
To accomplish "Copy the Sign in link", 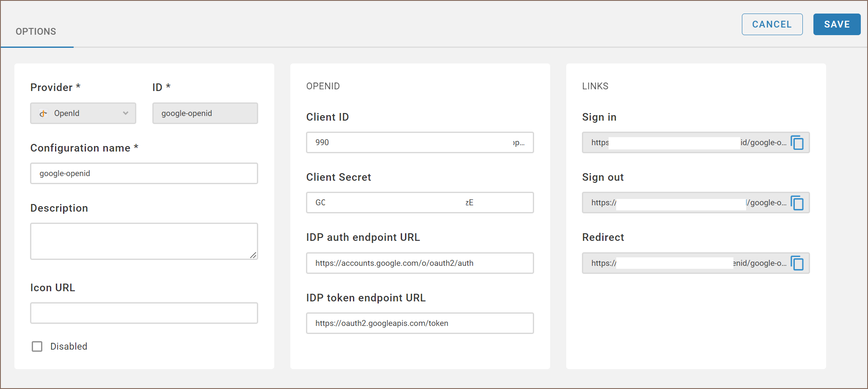I will click(797, 143).
